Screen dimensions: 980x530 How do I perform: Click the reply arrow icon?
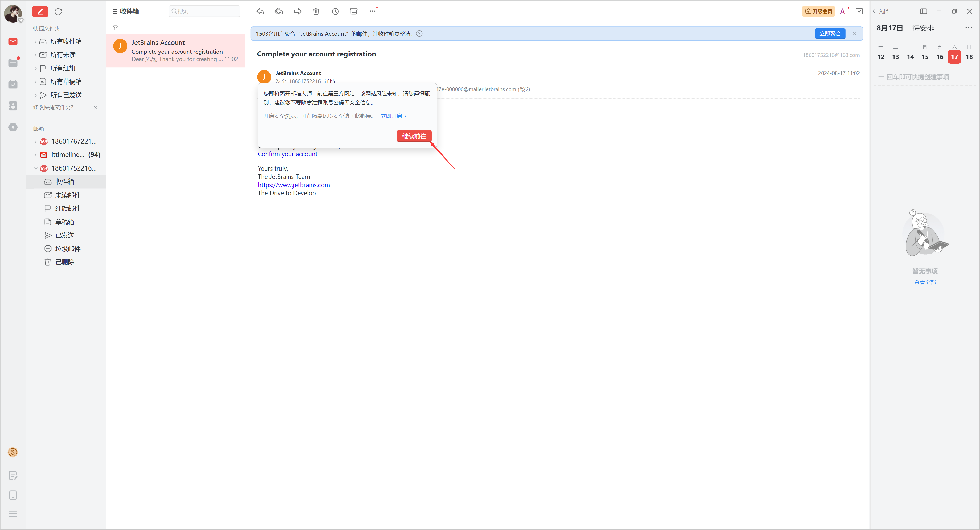[260, 11]
